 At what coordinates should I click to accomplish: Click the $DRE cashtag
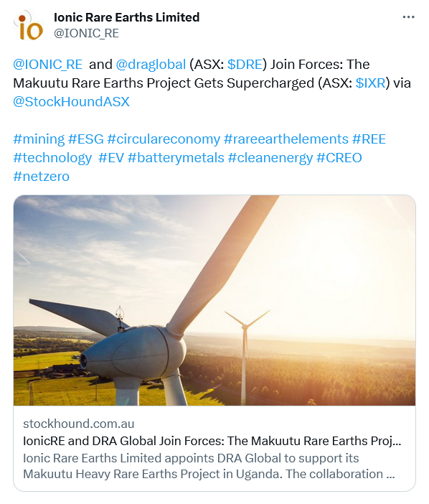pos(245,65)
